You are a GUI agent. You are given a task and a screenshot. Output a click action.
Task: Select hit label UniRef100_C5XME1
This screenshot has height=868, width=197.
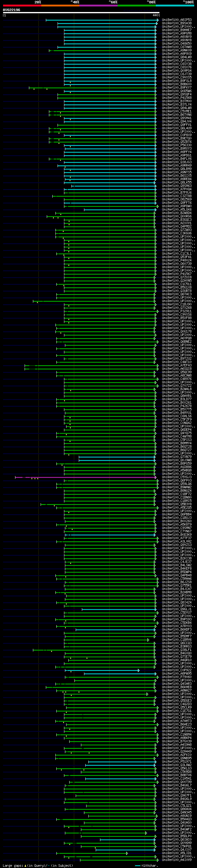177,111
